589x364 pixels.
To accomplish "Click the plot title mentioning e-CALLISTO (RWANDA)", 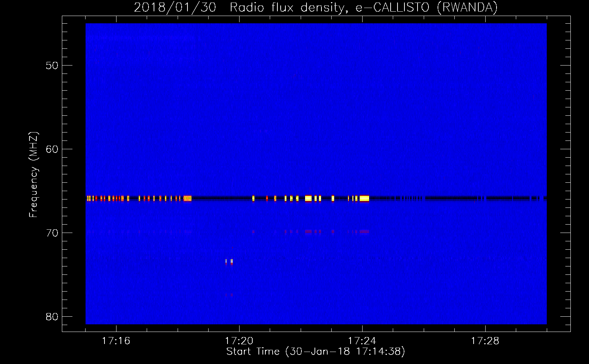I will click(316, 7).
